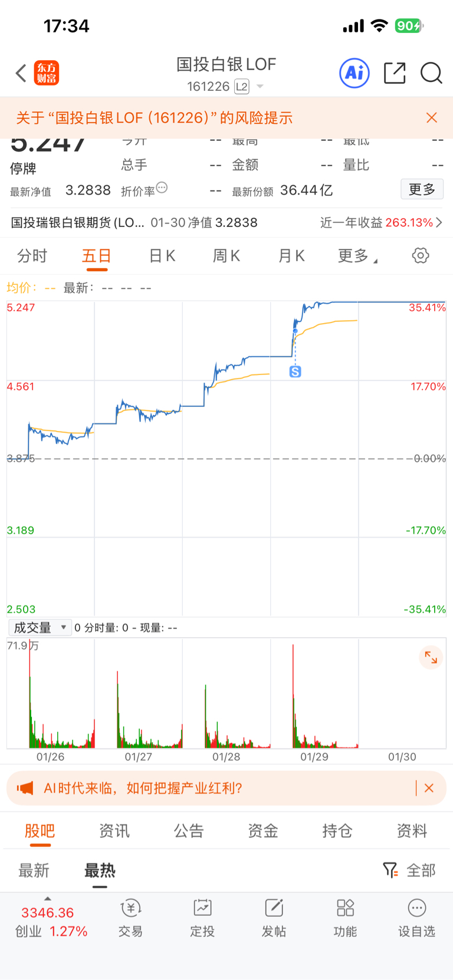The width and height of the screenshot is (453, 980).
Task: Tap the back arrow icon
Action: coord(21,73)
